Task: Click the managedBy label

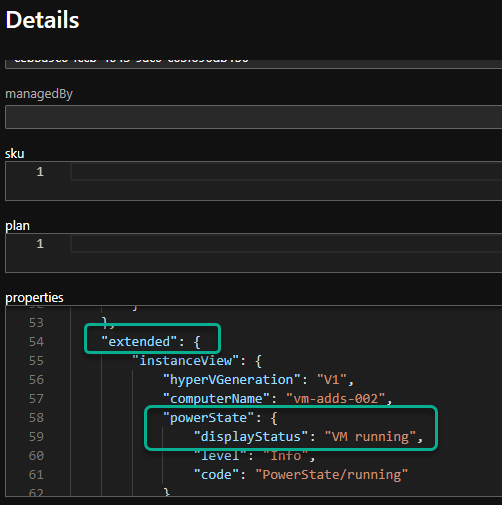Action: [39, 94]
